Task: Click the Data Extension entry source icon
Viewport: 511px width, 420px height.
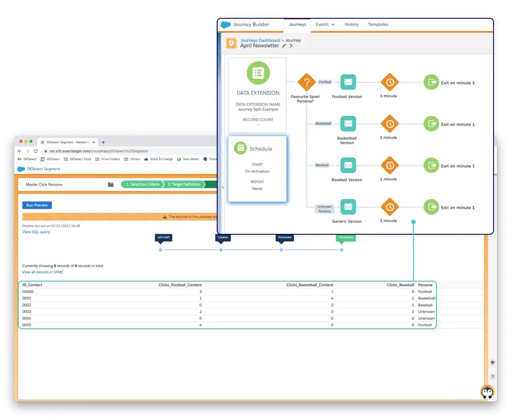Action: pos(258,73)
